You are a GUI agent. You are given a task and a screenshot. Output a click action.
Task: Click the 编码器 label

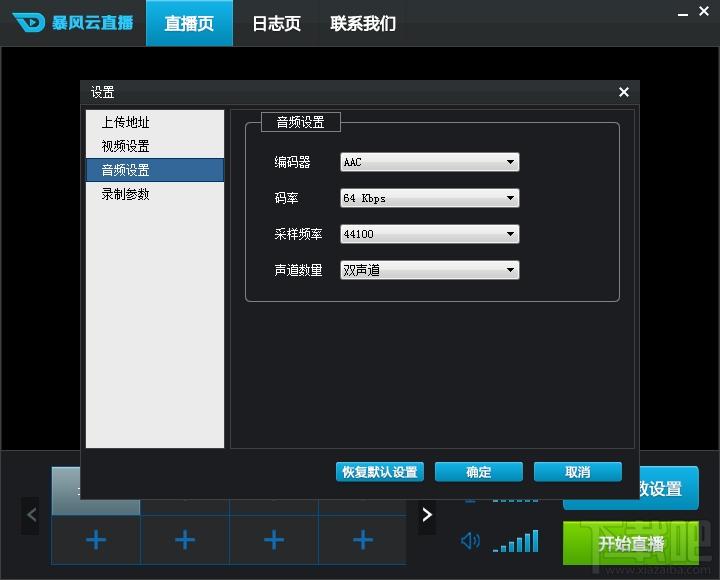tap(292, 162)
